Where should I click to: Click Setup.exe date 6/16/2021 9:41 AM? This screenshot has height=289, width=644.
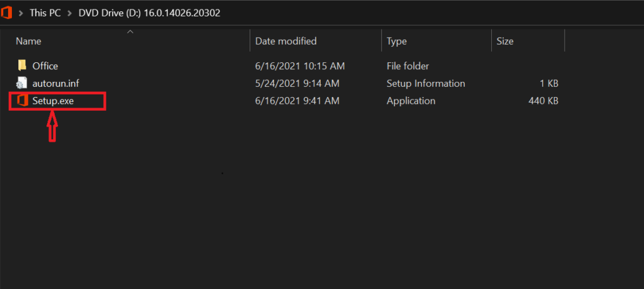pyautogui.click(x=297, y=101)
